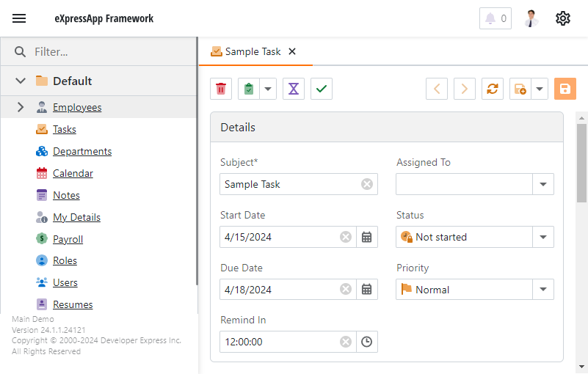Open the Due Date calendar picker
Viewport: 588px width, 374px height.
[367, 290]
